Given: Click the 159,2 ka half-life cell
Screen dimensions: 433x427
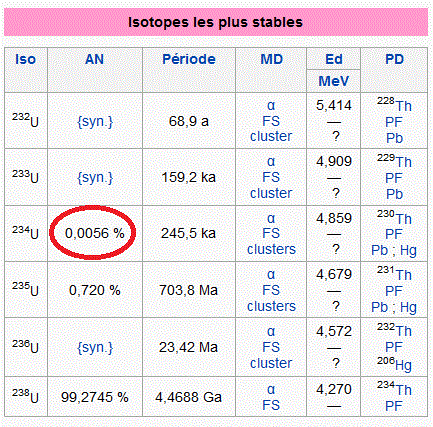Looking at the screenshot, I should (x=189, y=177).
